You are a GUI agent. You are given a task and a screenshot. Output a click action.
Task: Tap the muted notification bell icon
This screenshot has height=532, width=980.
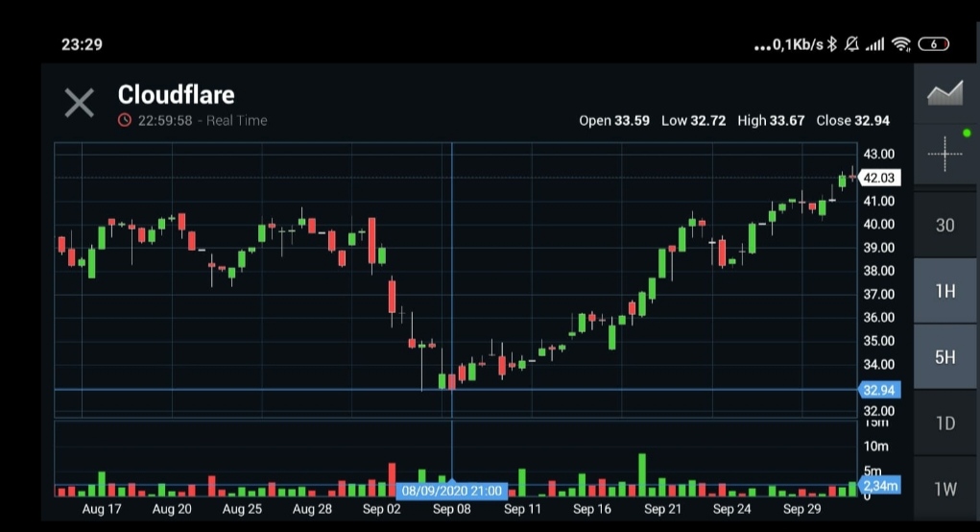(x=851, y=44)
